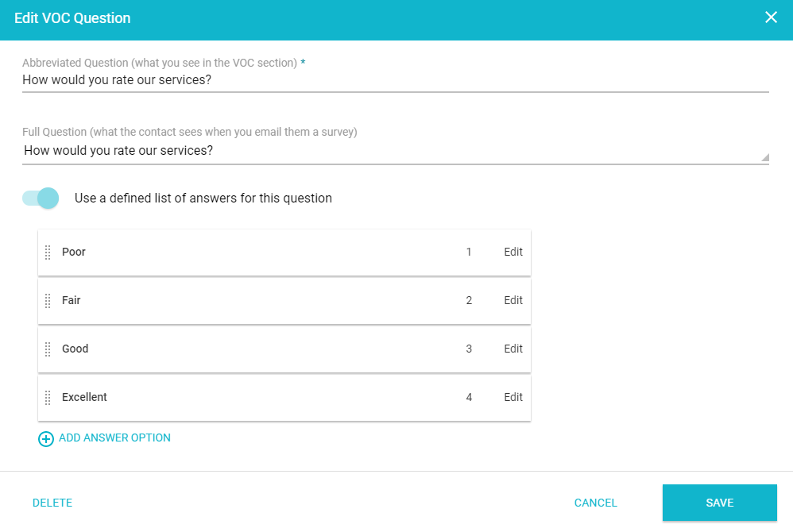Screen dimensions: 793x532
Task: Click inside the Abbreviated Question field
Action: point(238,79)
